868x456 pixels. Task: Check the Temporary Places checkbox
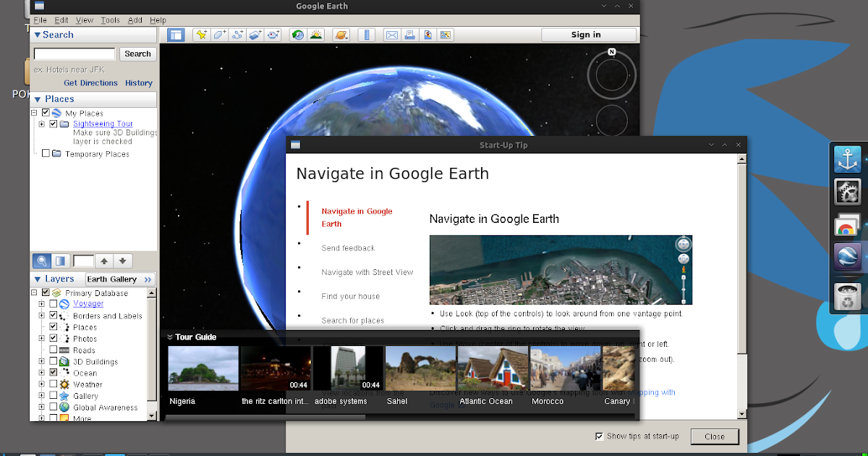click(46, 153)
